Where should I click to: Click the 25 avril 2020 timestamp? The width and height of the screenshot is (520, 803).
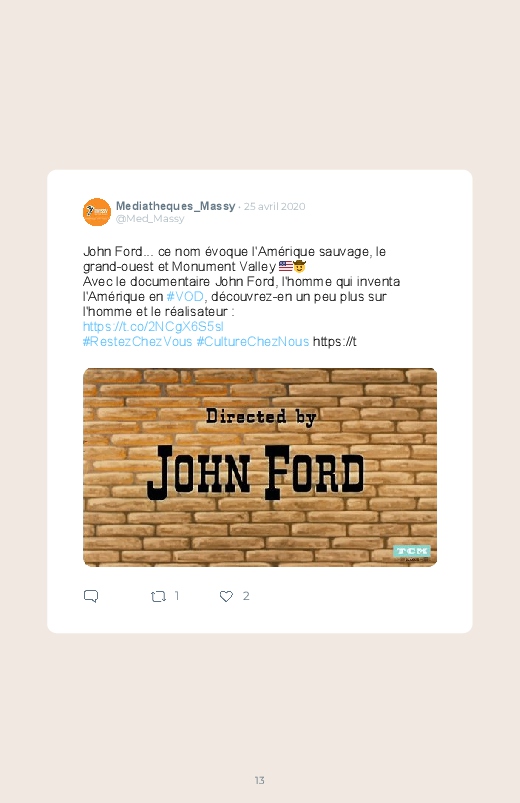click(x=274, y=206)
